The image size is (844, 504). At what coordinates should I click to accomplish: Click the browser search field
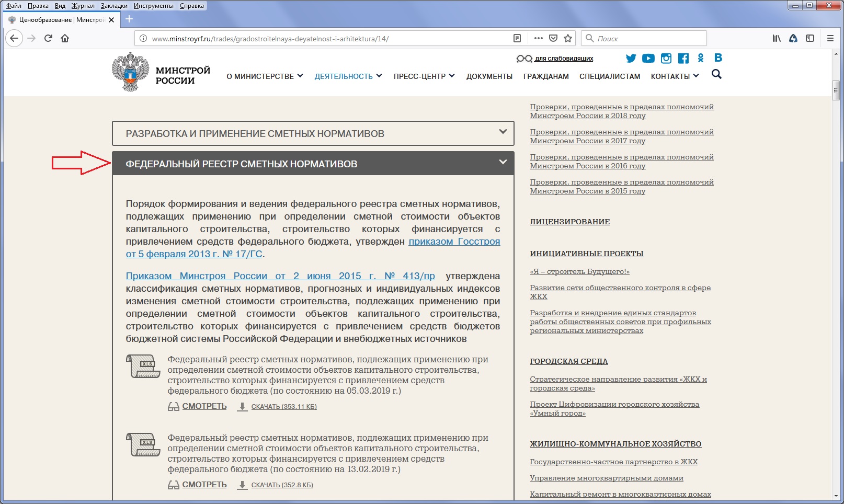(648, 38)
